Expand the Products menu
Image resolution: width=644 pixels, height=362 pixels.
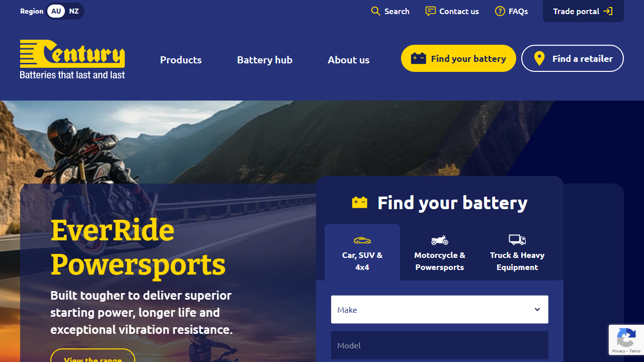click(x=181, y=60)
